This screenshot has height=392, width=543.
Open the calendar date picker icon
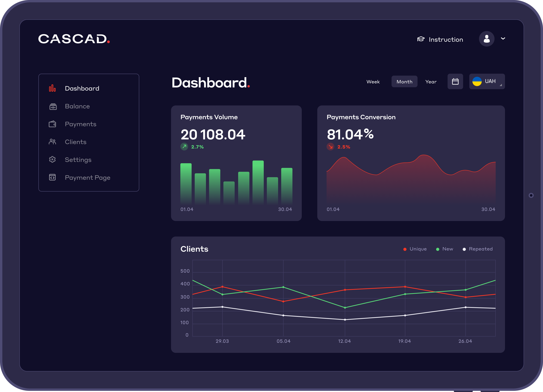pyautogui.click(x=455, y=81)
